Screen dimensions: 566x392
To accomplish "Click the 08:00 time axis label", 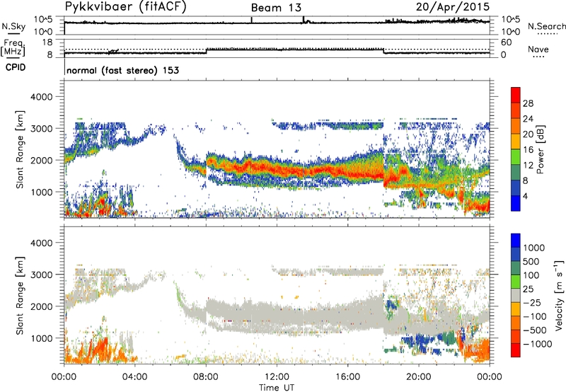I will [x=206, y=377].
